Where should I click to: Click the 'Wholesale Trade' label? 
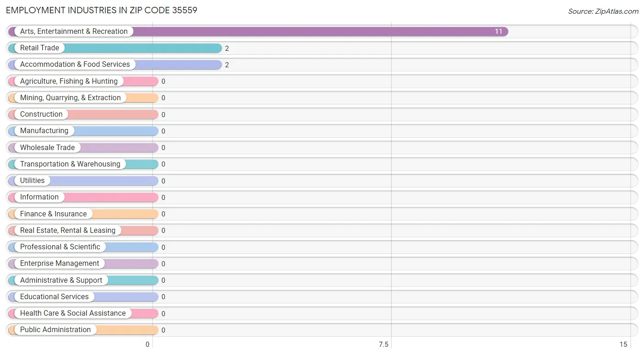click(x=47, y=148)
